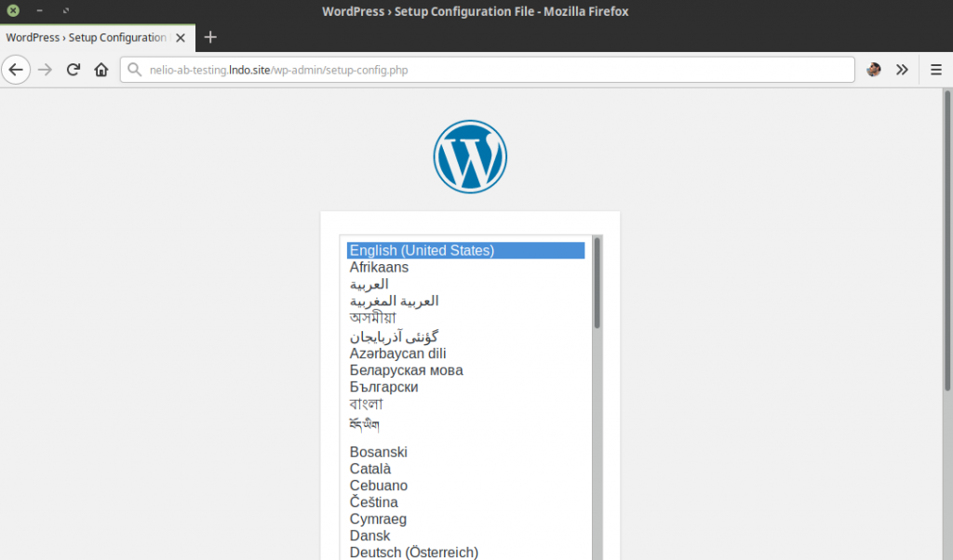Select Azərbaycan dili from the list
Image resolution: width=953 pixels, height=560 pixels.
click(397, 353)
